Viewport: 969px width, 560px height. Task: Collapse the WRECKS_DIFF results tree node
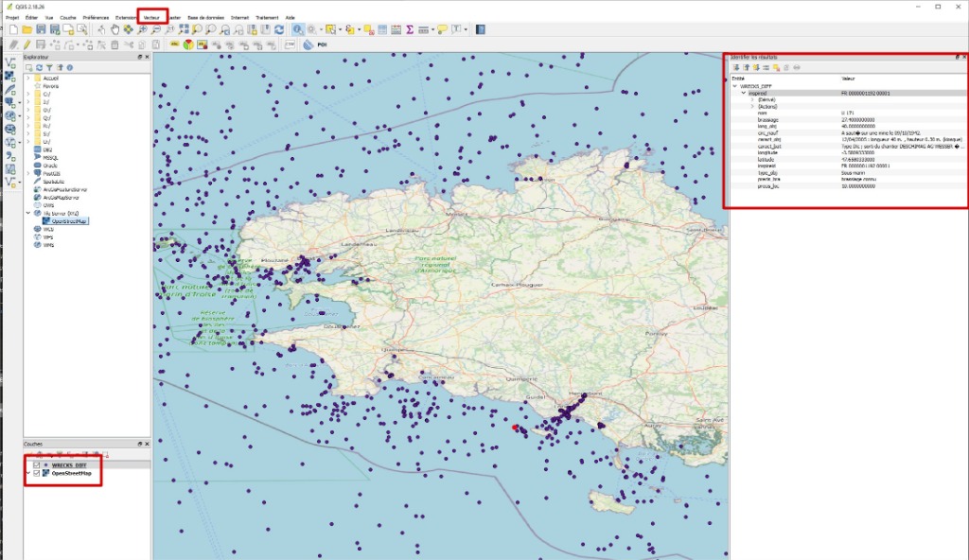(735, 86)
